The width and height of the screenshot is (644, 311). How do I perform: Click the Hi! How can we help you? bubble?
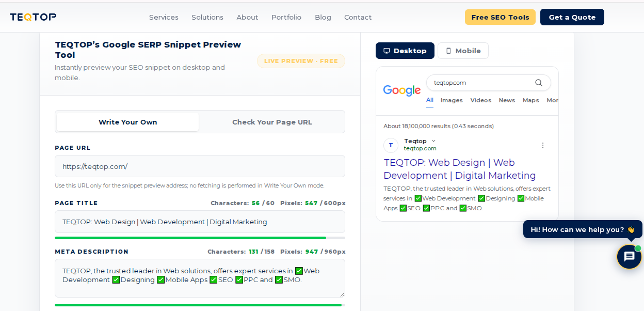[583, 229]
